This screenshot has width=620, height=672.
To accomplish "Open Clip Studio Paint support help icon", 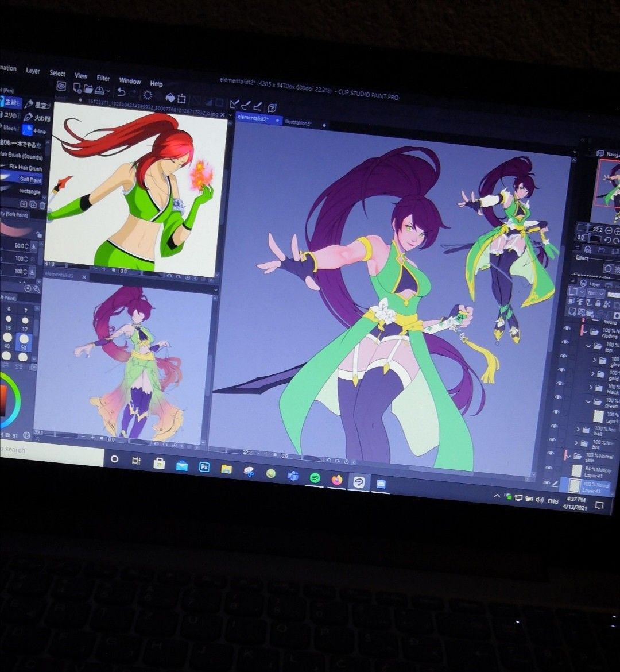I will point(272,107).
